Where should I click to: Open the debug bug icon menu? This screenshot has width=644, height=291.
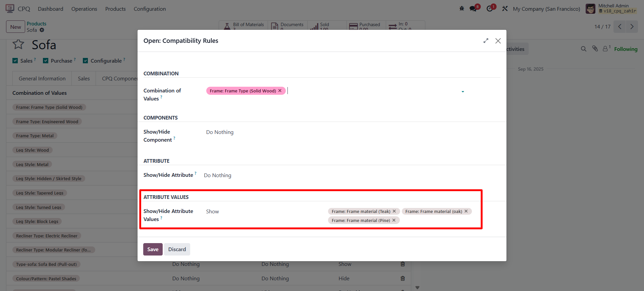(462, 9)
